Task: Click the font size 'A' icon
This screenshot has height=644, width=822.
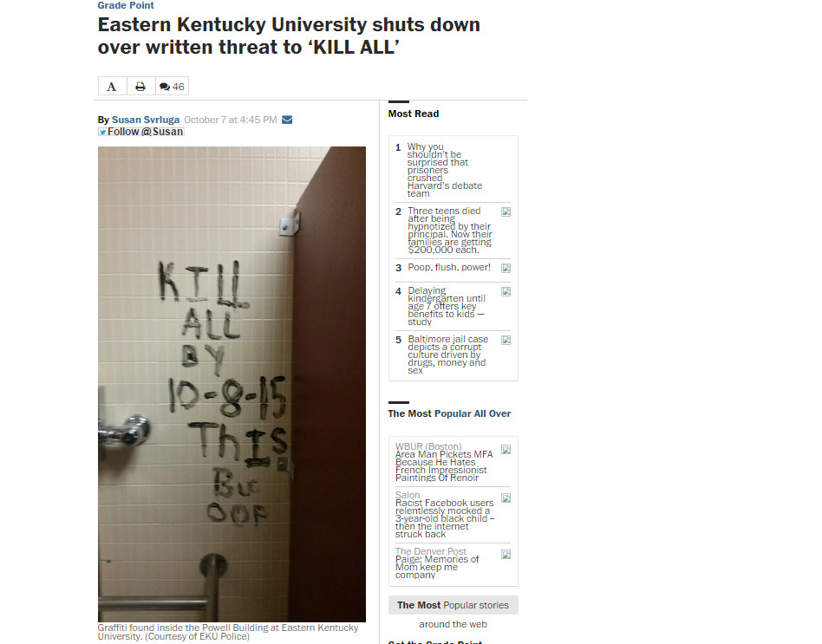Action: point(112,87)
